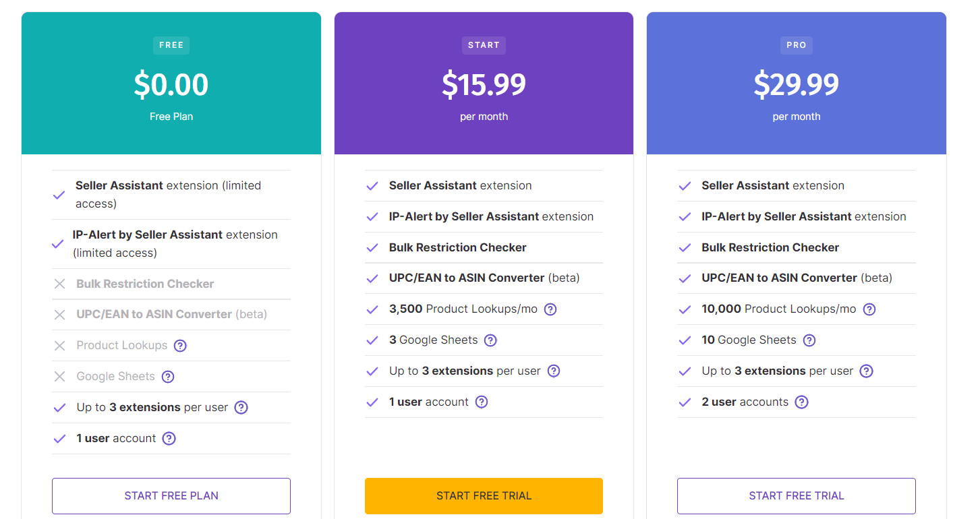Screen dimensions: 980x519
Task: Click the $29.99 price heading
Action: pyautogui.click(x=797, y=85)
